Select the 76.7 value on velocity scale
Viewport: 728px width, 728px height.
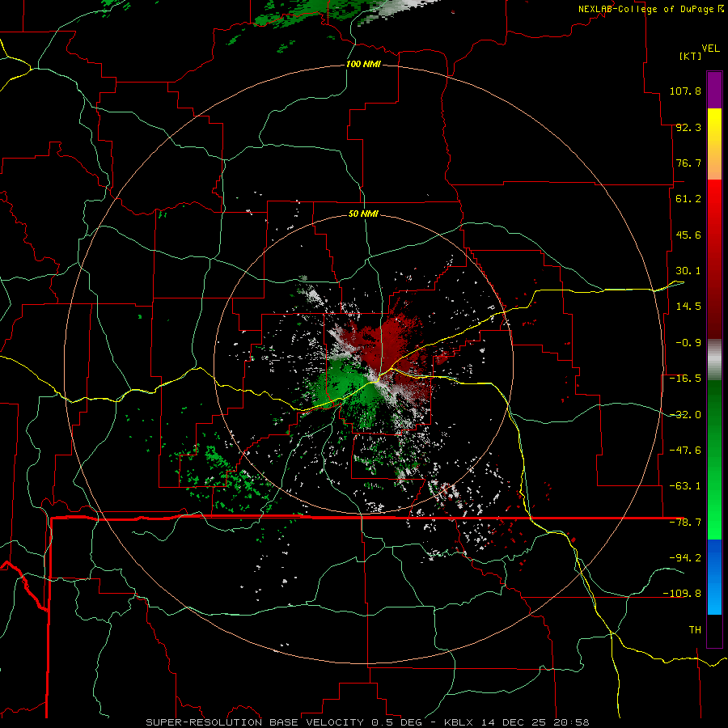pos(688,163)
